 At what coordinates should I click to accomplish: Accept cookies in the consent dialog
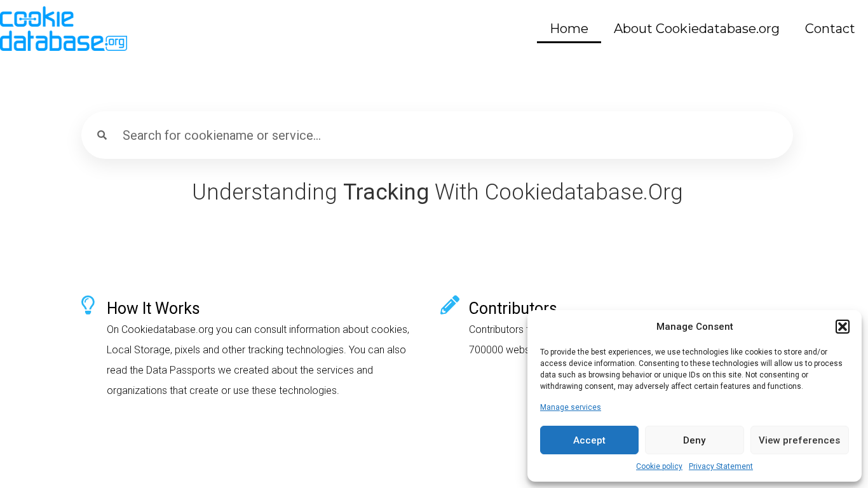tap(589, 440)
